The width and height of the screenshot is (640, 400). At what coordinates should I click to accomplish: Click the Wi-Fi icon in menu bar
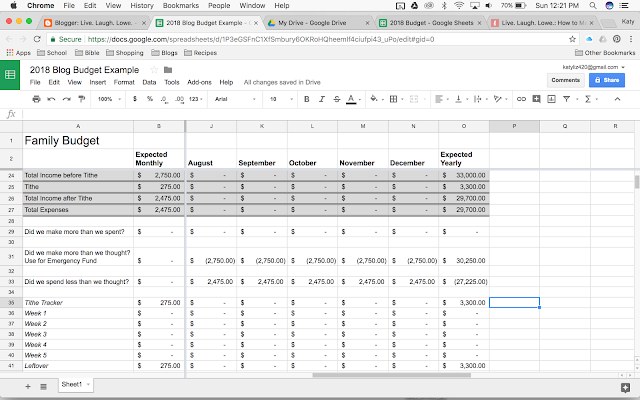click(459, 5)
